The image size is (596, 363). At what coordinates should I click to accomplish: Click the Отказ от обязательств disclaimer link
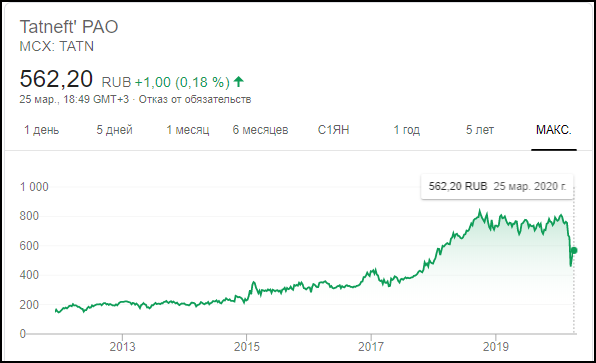click(195, 100)
